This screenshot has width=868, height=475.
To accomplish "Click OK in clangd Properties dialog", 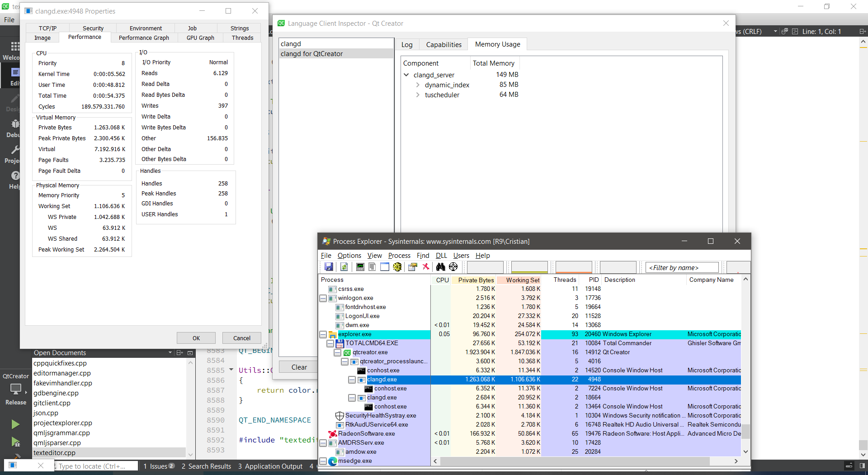I will point(196,338).
